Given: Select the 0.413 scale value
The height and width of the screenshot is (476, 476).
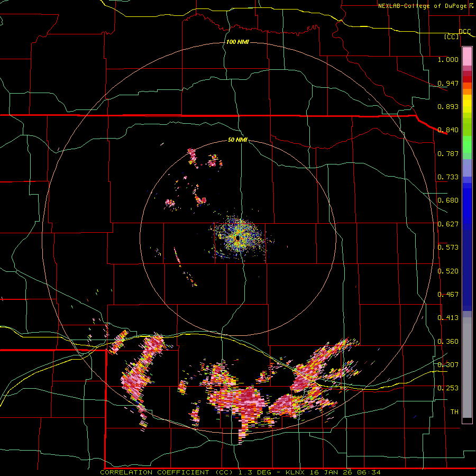Looking at the screenshot, I should (x=448, y=318).
